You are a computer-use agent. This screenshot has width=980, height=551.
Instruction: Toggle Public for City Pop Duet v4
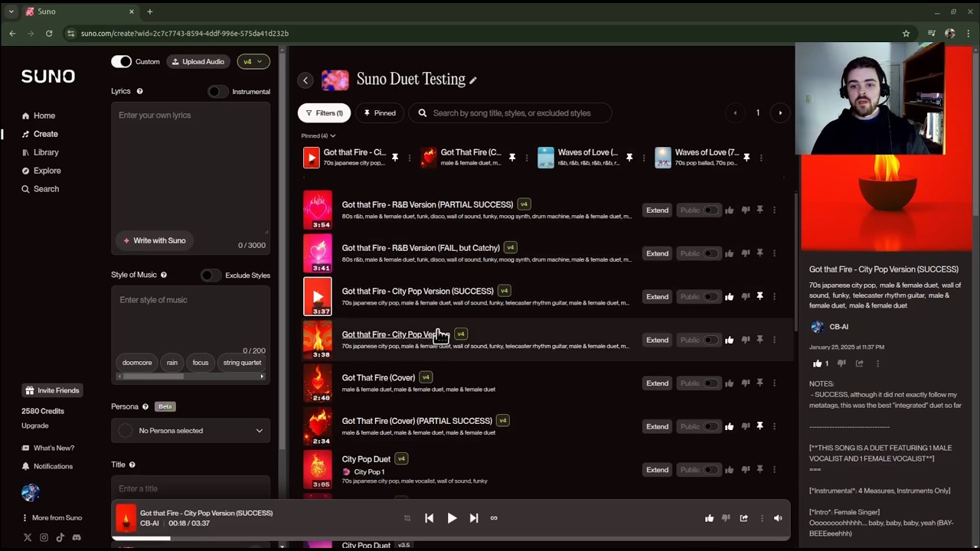(x=711, y=470)
